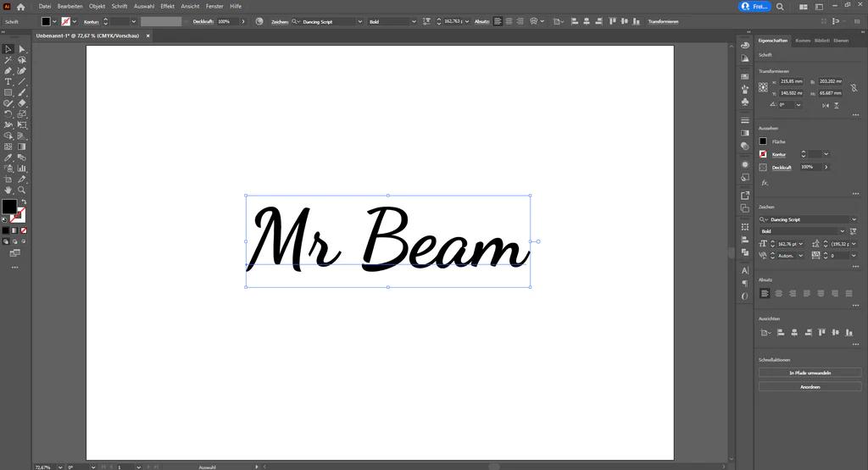Select the Eyedropper tool
Screen dimensions: 868x470
[8, 158]
